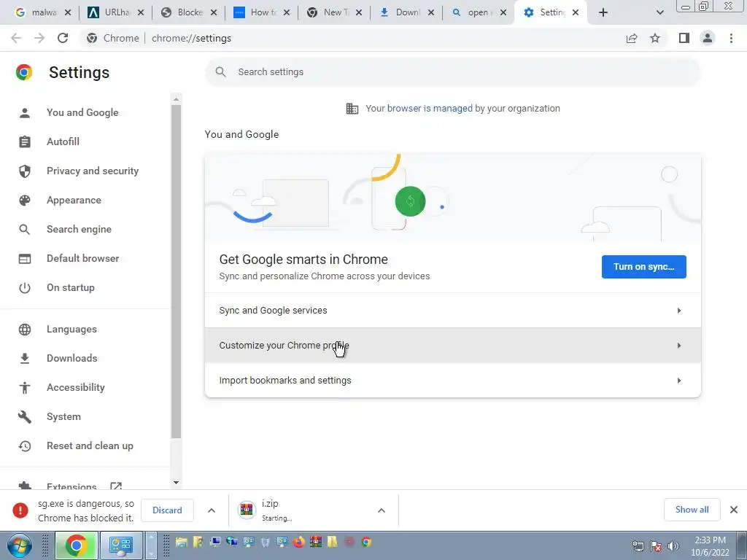
Task: Click the Turn on sync button
Action: click(x=643, y=267)
